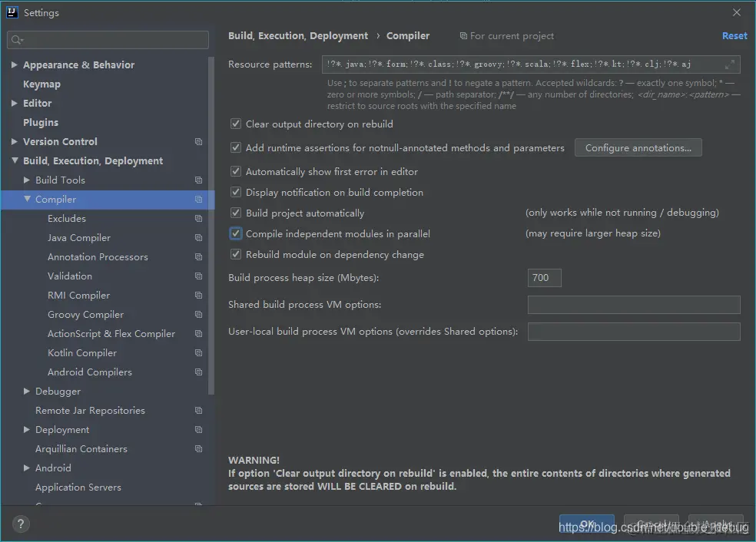Expand the Debugger node arrow
Image resolution: width=756 pixels, height=542 pixels.
click(x=27, y=392)
